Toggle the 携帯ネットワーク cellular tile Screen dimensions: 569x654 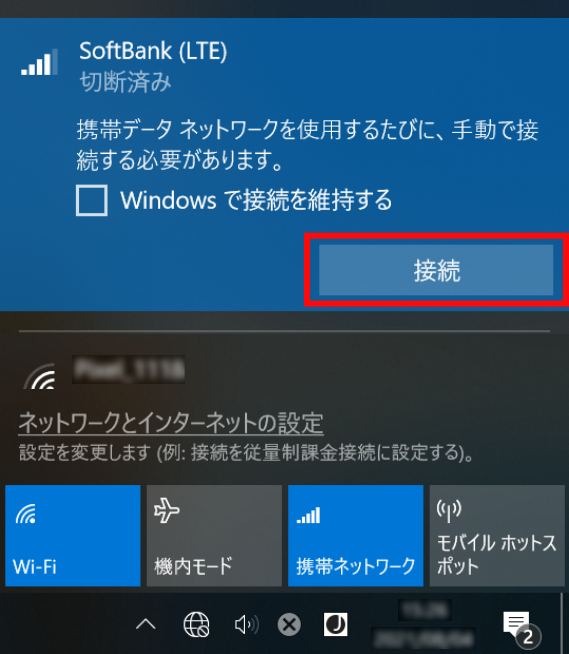tap(355, 536)
